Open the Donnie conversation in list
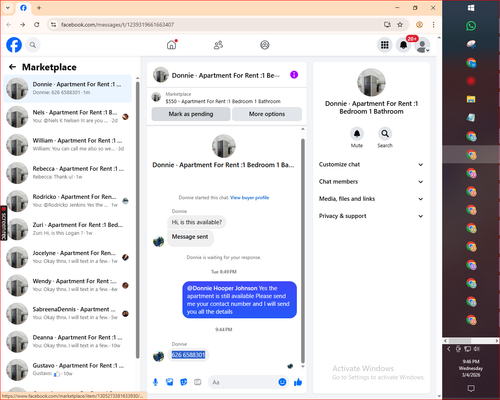Viewport: 500px width, 400px height. point(68,88)
